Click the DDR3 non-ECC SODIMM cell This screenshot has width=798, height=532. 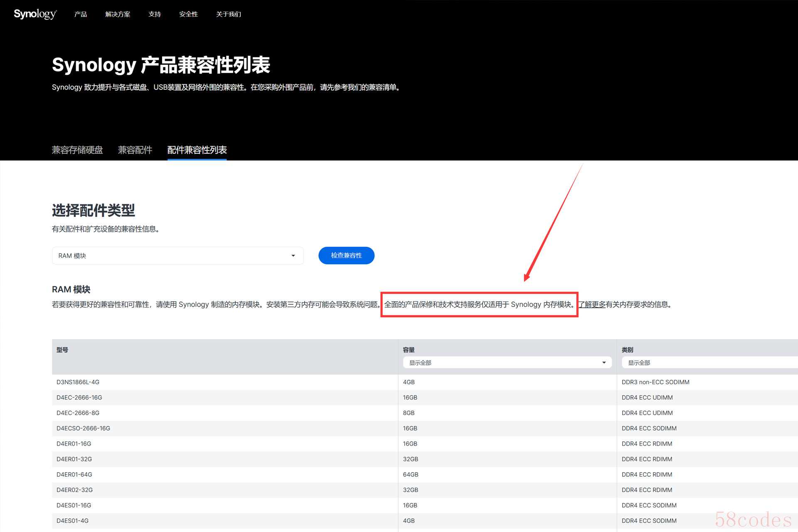click(x=655, y=382)
